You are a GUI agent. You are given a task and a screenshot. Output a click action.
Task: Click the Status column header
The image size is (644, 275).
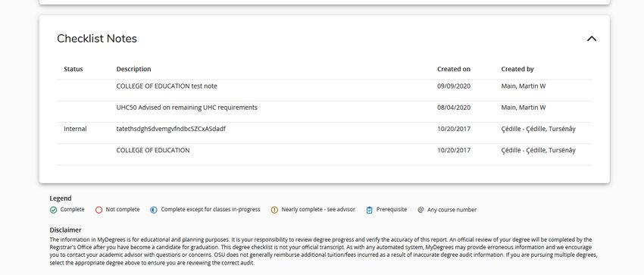[x=73, y=69]
